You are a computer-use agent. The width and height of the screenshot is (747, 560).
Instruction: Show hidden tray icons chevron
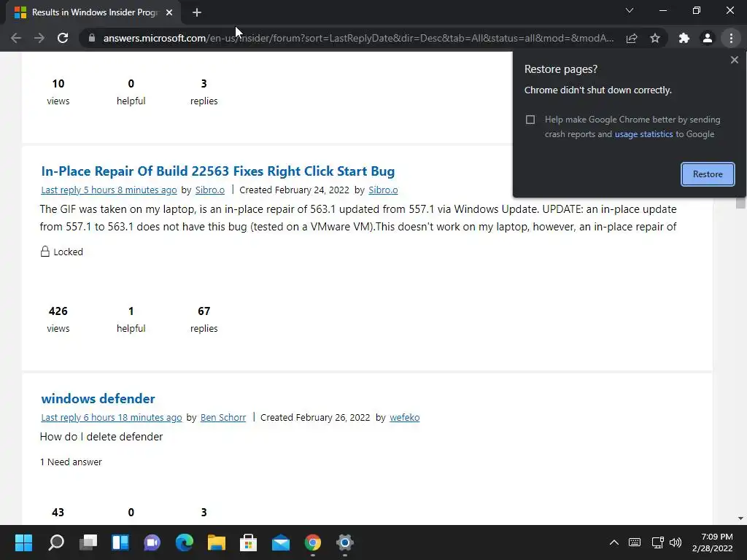(614, 542)
